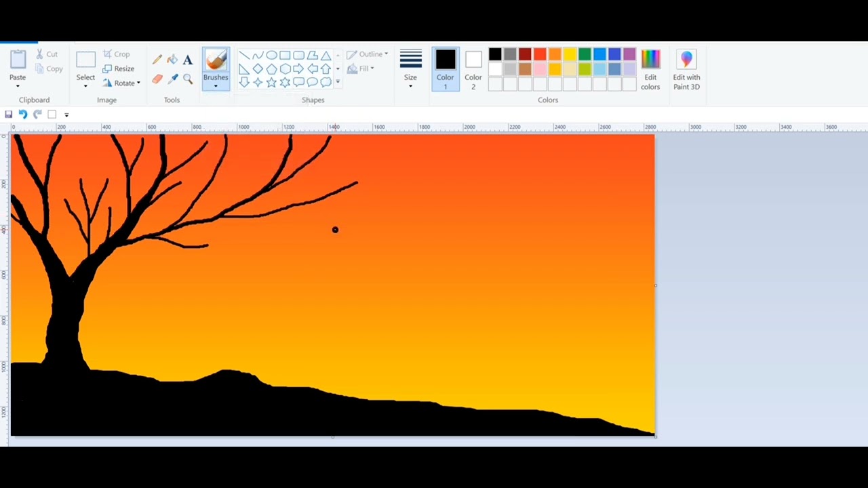Open Edit colors dialog
868x488 pixels.
click(x=650, y=69)
